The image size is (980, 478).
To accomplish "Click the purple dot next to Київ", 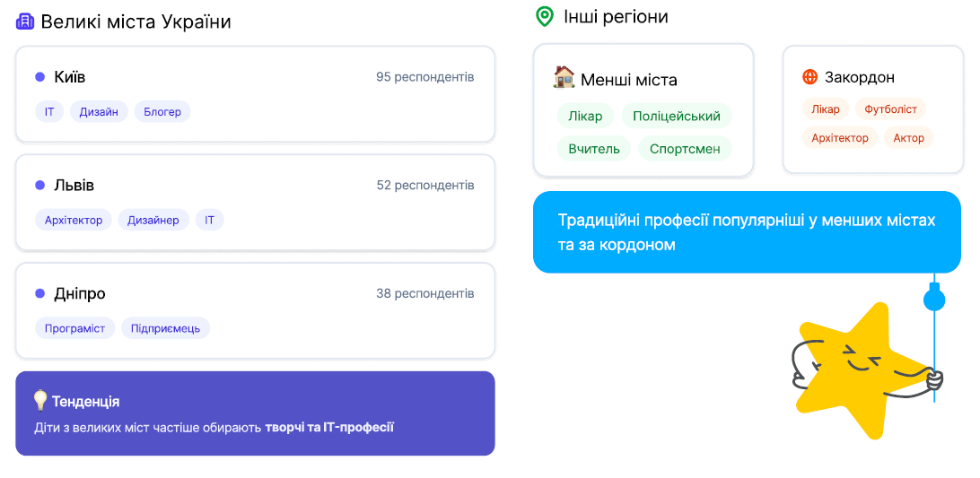I will (x=39, y=77).
